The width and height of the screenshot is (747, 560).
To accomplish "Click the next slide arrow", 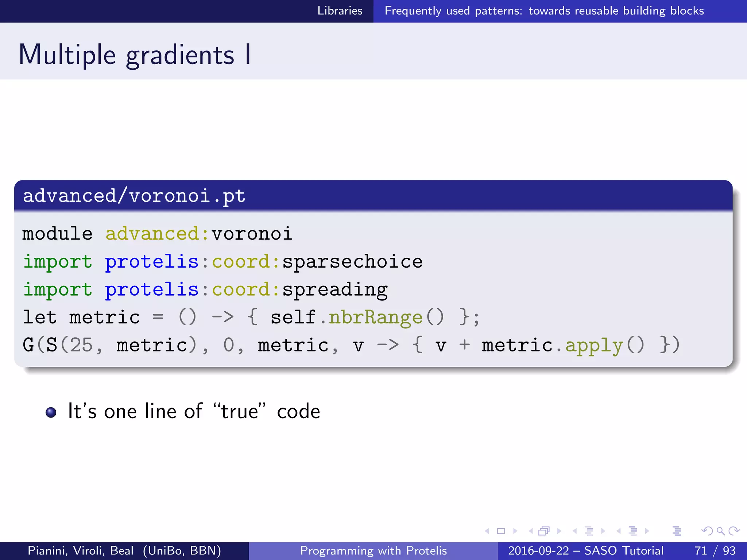I will coord(515,531).
